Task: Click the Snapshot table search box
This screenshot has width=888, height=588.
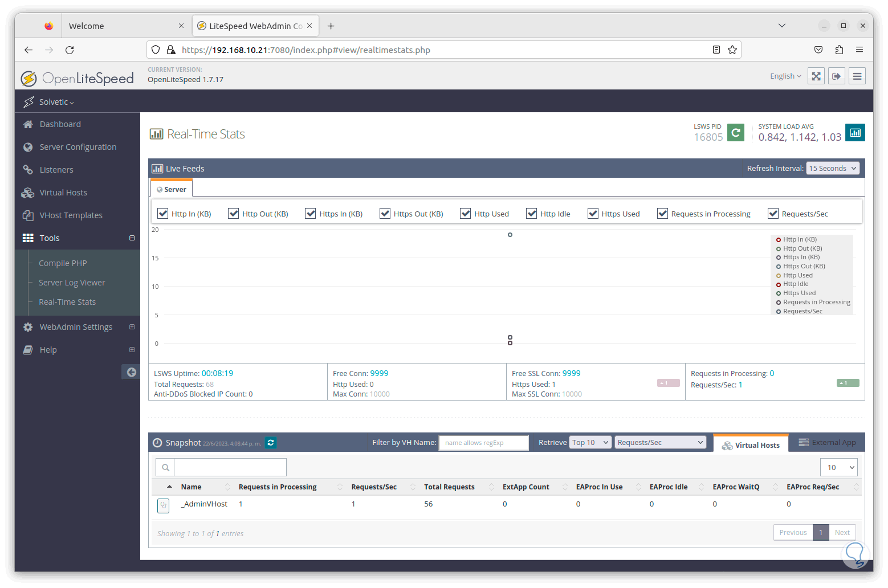Action: (230, 468)
